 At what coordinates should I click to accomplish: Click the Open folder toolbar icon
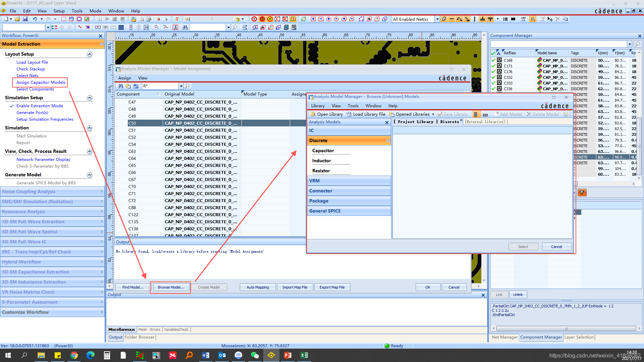(x=17, y=19)
